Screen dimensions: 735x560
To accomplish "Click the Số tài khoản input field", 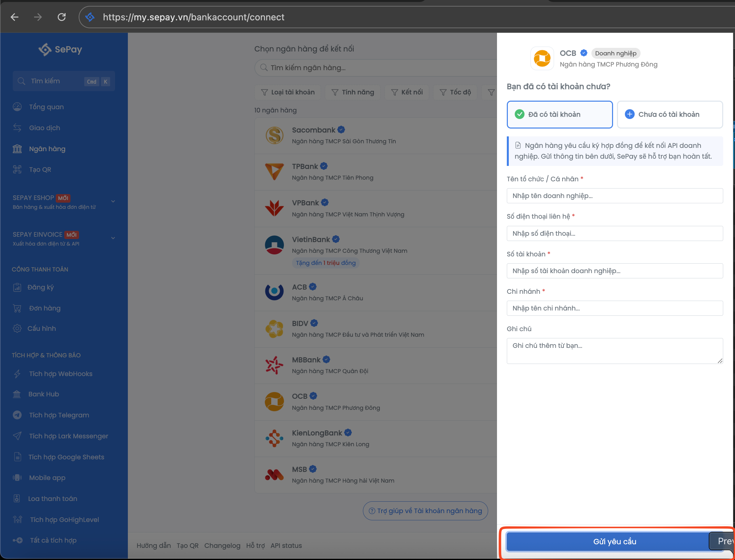I will point(614,271).
